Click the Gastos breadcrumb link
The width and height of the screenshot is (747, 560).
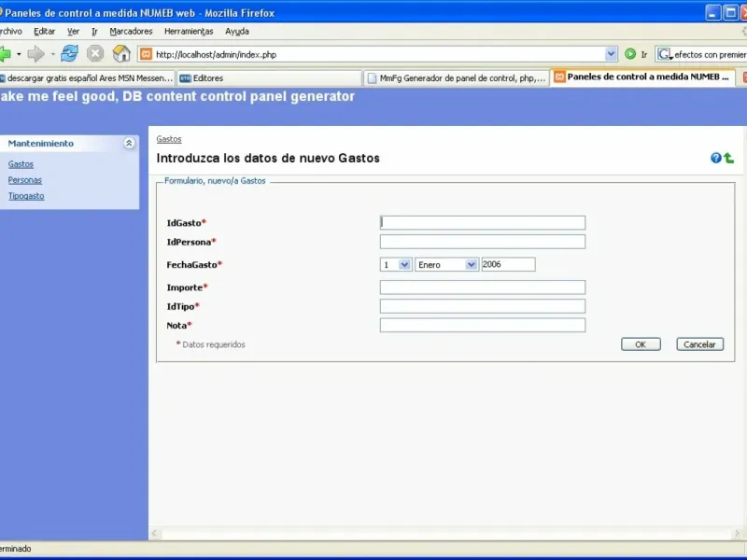click(x=169, y=139)
